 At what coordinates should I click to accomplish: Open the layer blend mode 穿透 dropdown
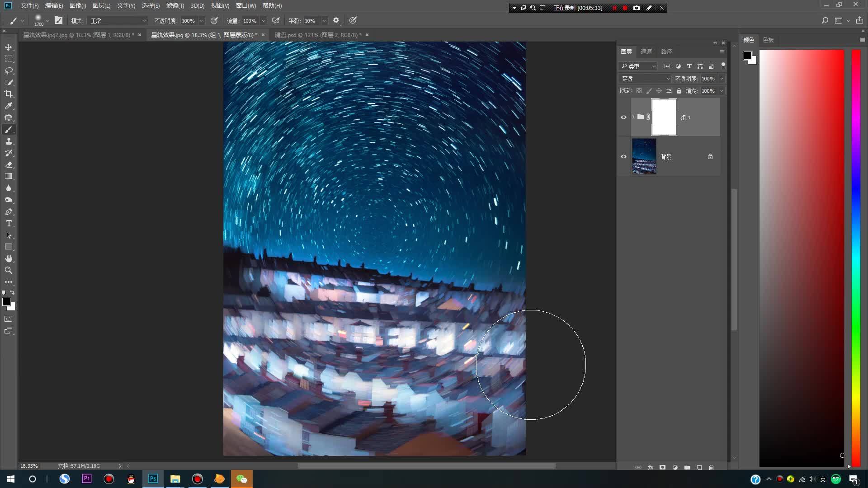645,79
